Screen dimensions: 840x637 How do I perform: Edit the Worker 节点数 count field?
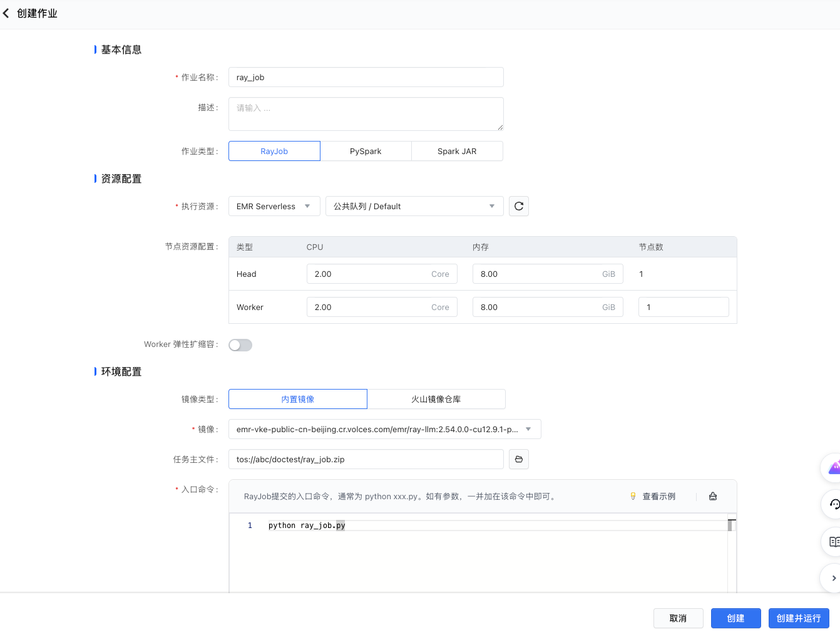coord(684,307)
